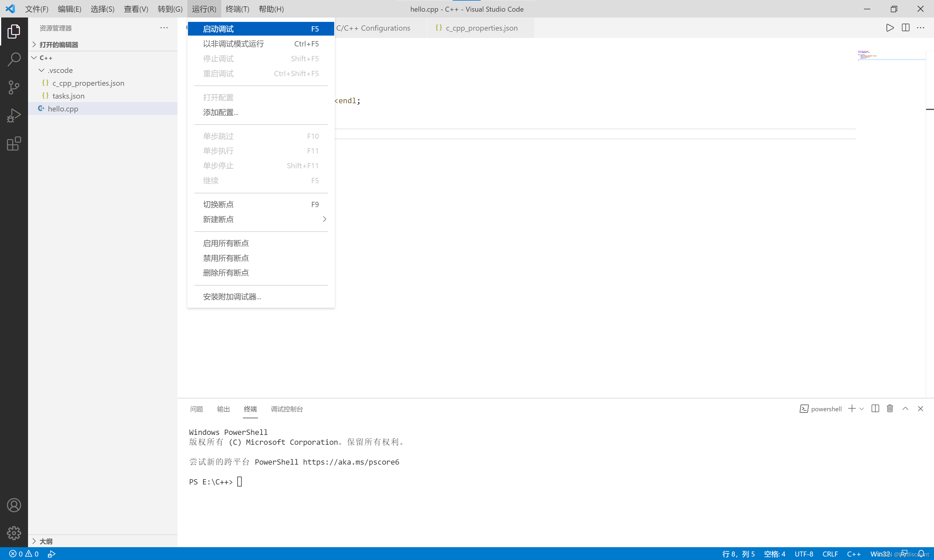Image resolution: width=934 pixels, height=560 pixels.
Task: Split the terminal panel
Action: tap(875, 409)
